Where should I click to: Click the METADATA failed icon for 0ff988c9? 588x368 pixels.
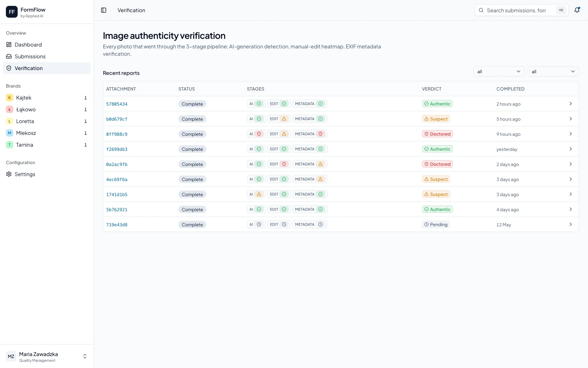[320, 134]
